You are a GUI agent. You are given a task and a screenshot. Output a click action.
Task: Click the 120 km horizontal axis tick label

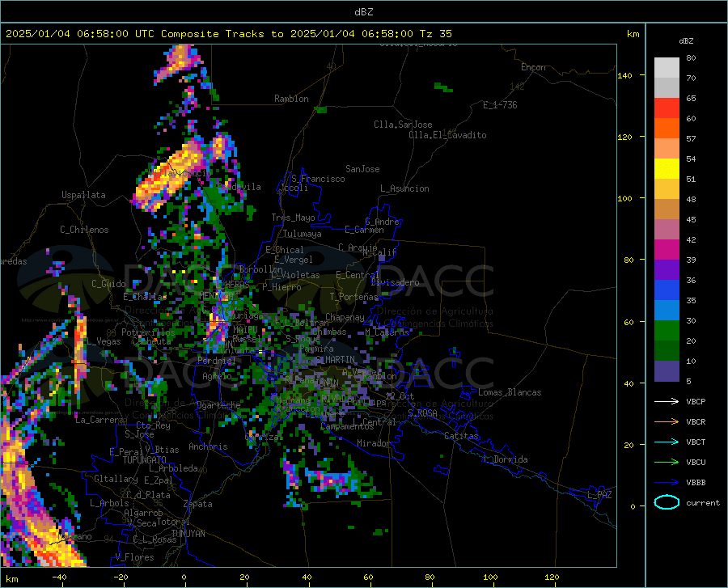552,577
